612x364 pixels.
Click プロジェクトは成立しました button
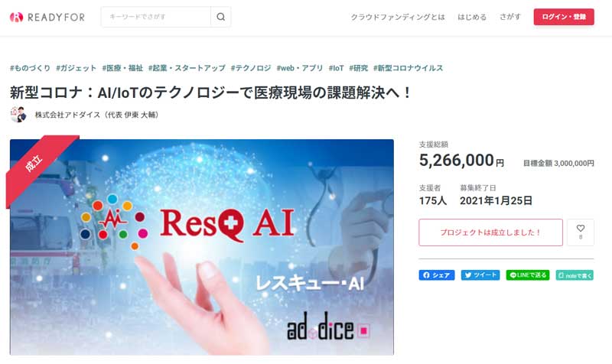tap(490, 232)
